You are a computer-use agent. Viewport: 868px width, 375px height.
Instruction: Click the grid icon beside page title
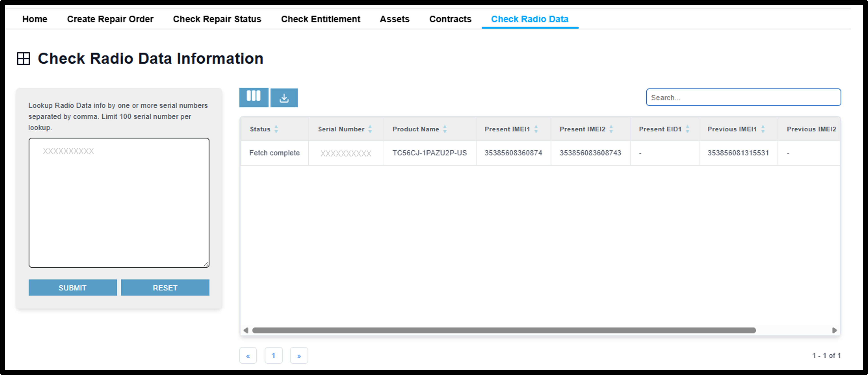tap(24, 58)
